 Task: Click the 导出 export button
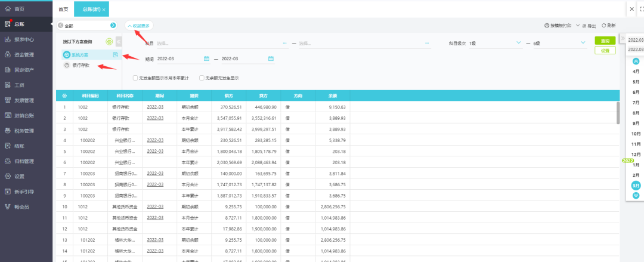(589, 26)
